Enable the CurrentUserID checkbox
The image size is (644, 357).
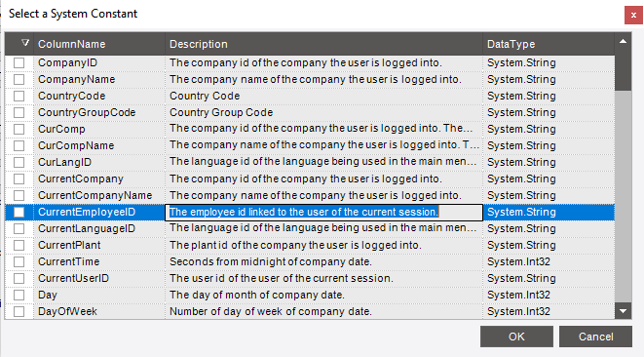[x=19, y=278]
